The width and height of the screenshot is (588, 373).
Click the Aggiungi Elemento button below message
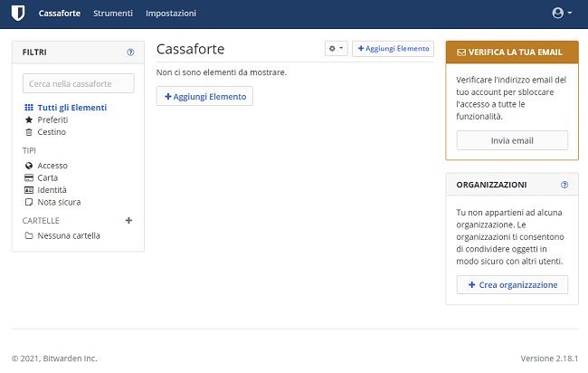tap(204, 97)
